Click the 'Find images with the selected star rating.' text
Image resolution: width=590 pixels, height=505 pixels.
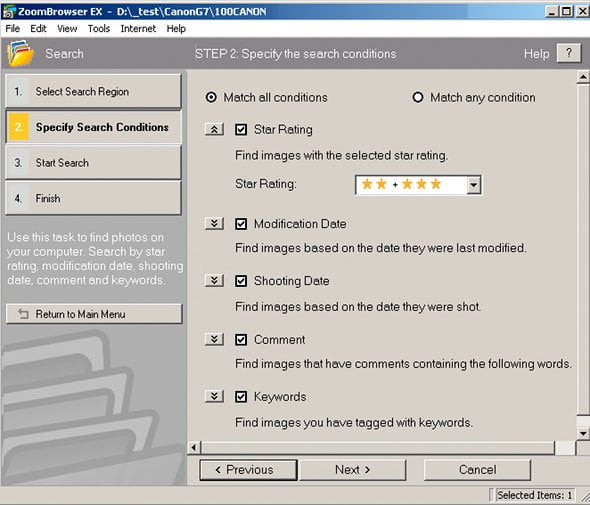[x=341, y=155]
